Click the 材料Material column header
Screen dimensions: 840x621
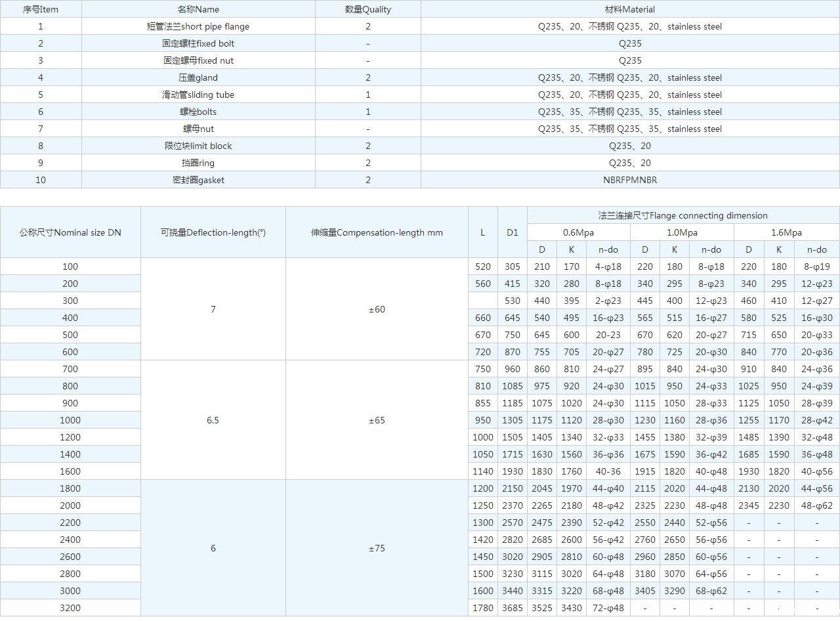click(630, 9)
